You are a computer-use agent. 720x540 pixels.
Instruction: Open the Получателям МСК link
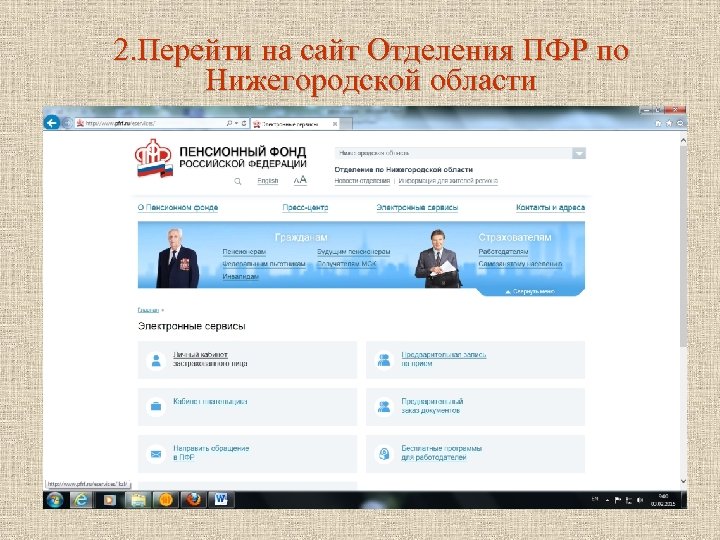(x=347, y=264)
